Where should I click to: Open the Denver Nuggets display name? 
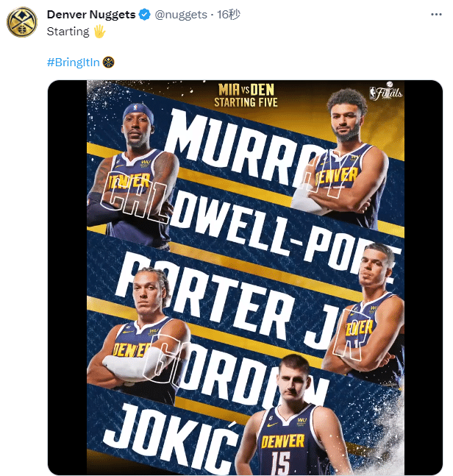[x=90, y=15]
